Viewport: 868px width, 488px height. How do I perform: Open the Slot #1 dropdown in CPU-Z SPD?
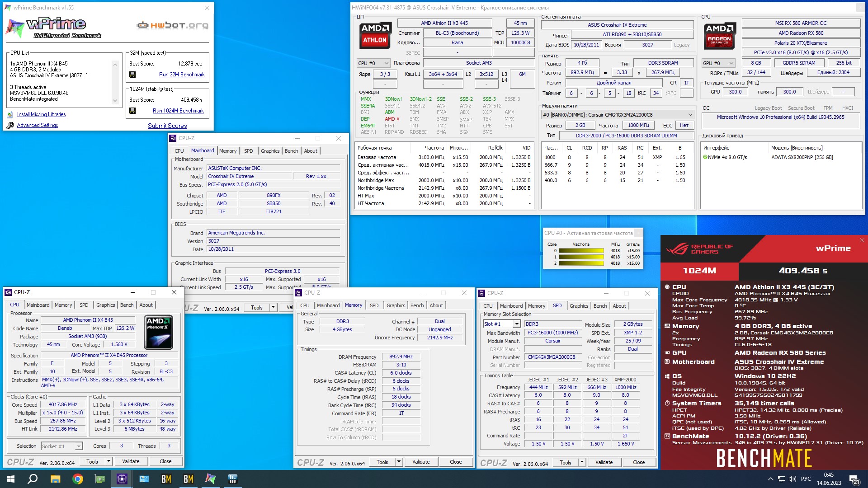click(x=502, y=324)
